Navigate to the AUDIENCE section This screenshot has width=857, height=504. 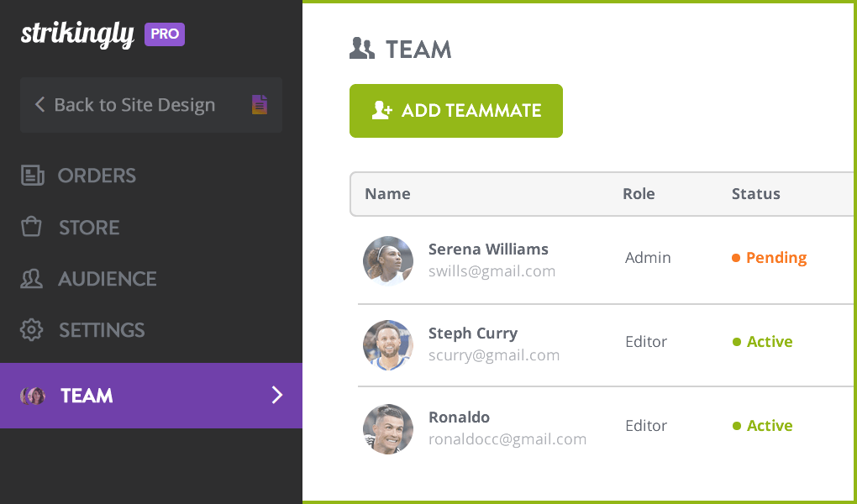click(x=107, y=279)
